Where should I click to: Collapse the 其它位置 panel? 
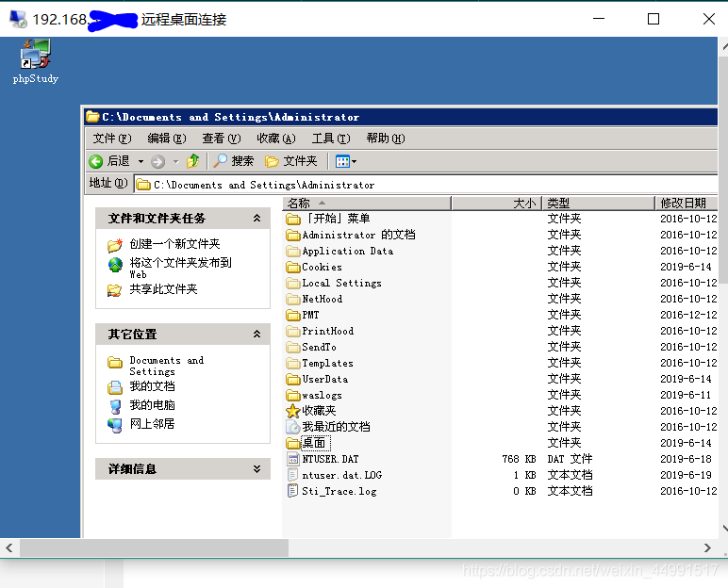(x=256, y=335)
